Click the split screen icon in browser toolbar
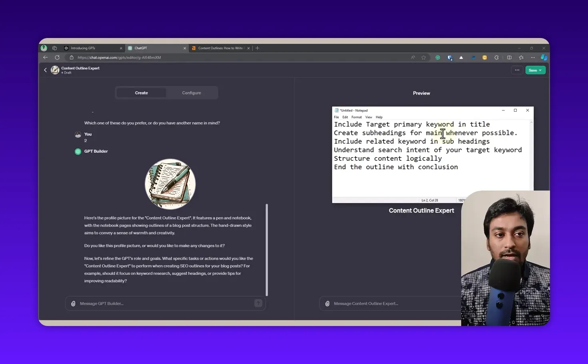The width and height of the screenshot is (588, 364). pyautogui.click(x=509, y=57)
